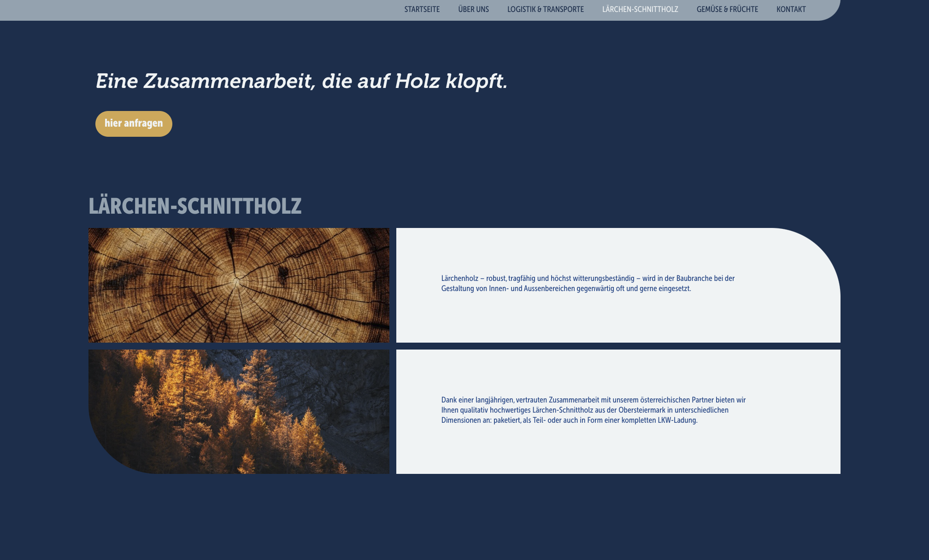Click the word 'Obersteiermark' in the text
Image resolution: width=929 pixels, height=560 pixels.
(x=641, y=410)
